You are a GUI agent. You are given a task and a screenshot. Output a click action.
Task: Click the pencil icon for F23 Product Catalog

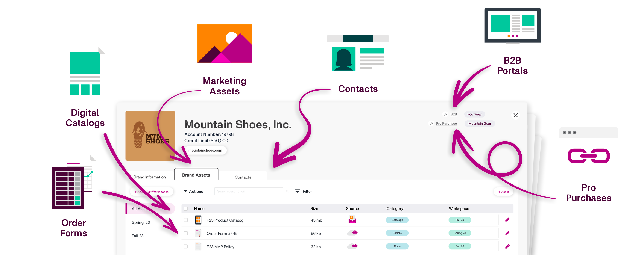(507, 220)
